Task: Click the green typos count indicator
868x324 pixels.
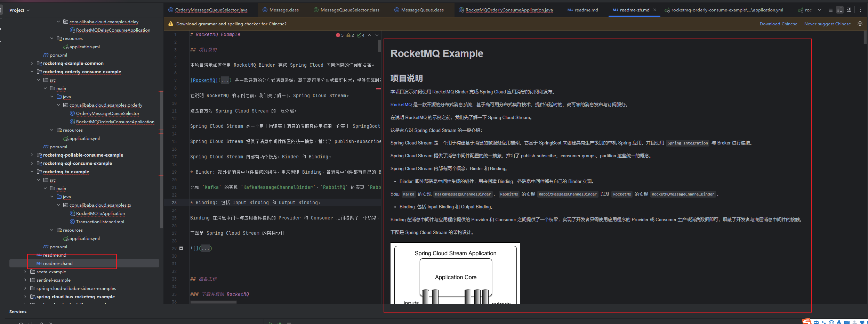Action: pyautogui.click(x=361, y=35)
